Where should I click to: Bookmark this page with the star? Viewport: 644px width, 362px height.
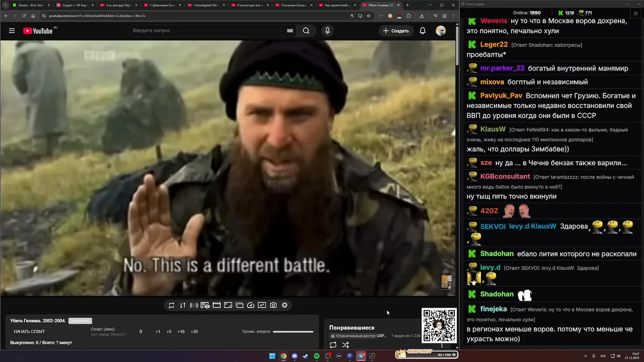coord(368,16)
